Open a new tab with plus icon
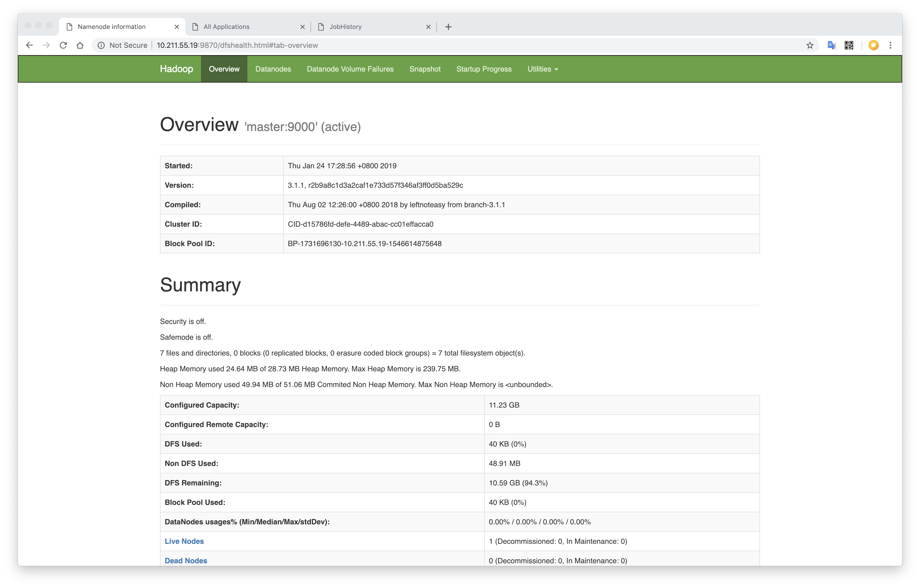Screen dimensions: 920x588 tap(448, 27)
